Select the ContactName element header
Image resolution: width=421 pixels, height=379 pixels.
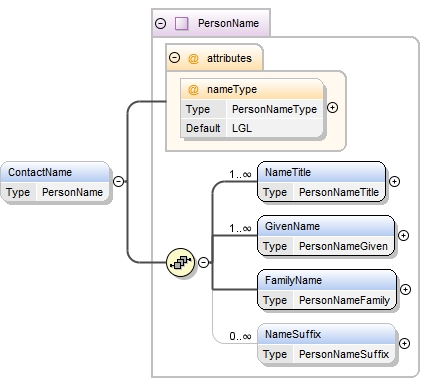55,172
